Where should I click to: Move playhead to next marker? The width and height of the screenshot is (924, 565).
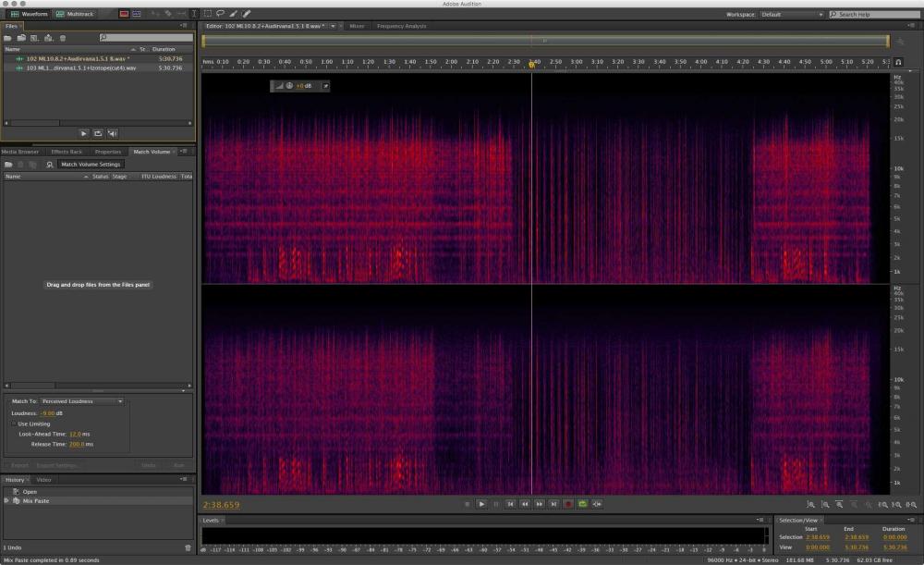pyautogui.click(x=553, y=504)
